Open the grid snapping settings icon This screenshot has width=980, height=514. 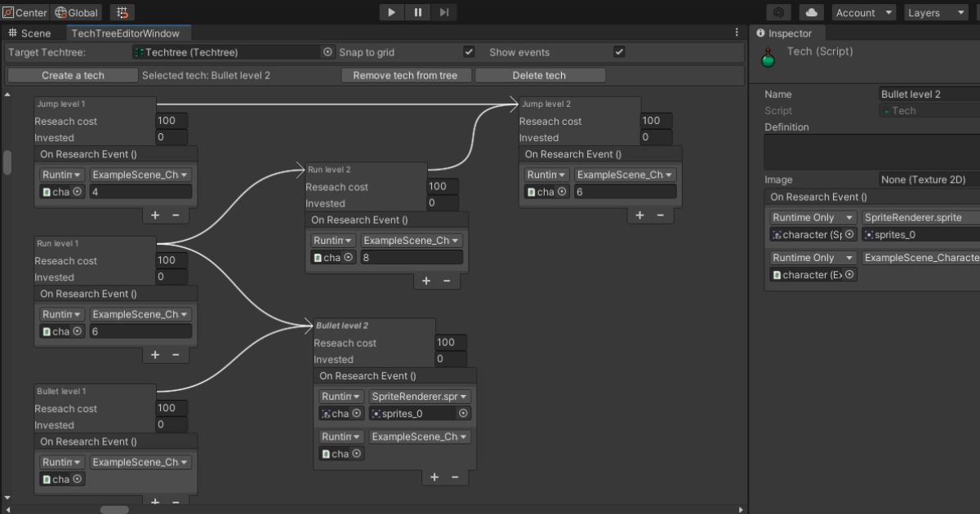pos(122,12)
